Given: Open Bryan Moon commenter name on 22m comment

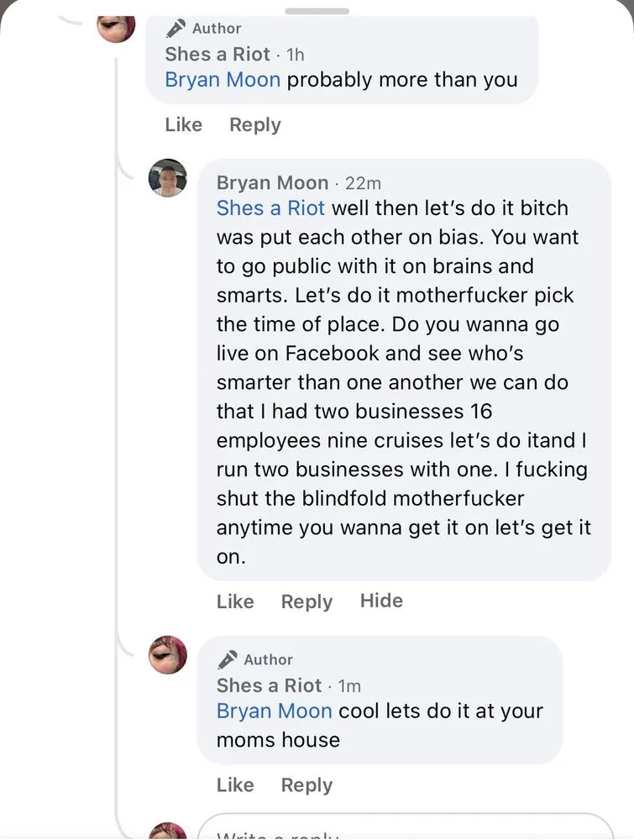Looking at the screenshot, I should [x=272, y=182].
